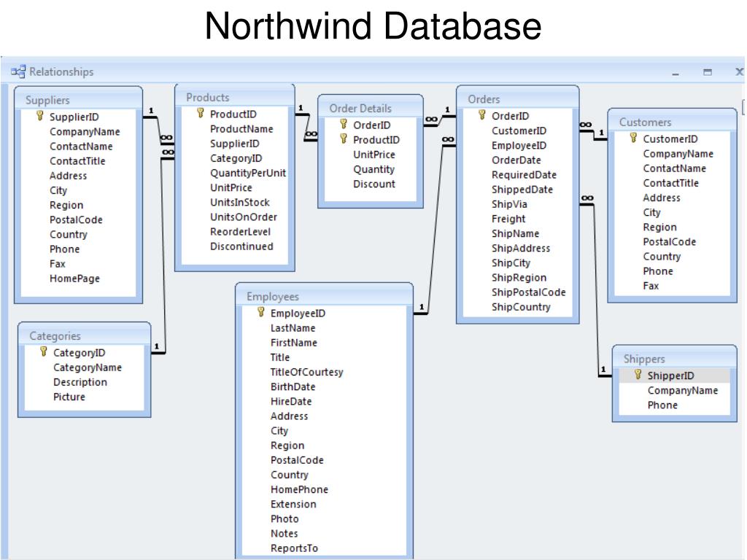Viewport: 747px width, 560px height.
Task: Select HomePage field in Suppliers
Action: [75, 279]
